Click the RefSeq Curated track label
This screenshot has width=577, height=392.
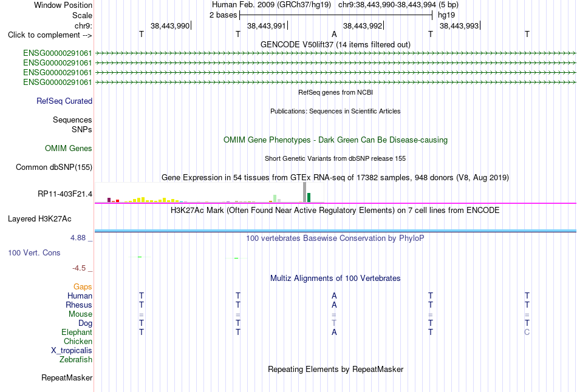coord(64,101)
